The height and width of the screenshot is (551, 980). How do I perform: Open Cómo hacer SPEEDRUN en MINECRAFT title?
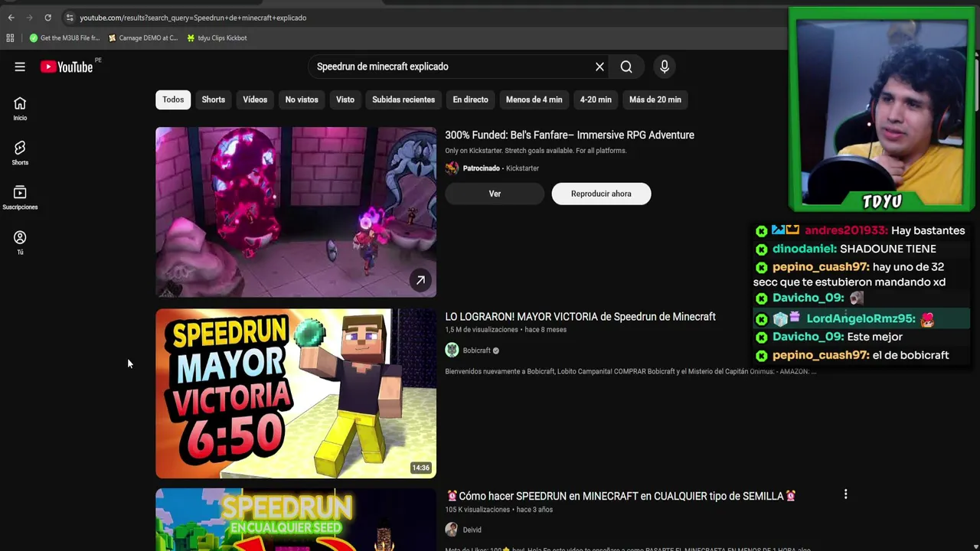[x=621, y=496]
